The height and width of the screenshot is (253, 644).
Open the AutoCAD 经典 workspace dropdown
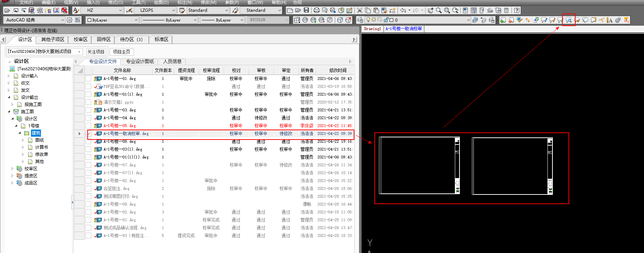coord(63,20)
